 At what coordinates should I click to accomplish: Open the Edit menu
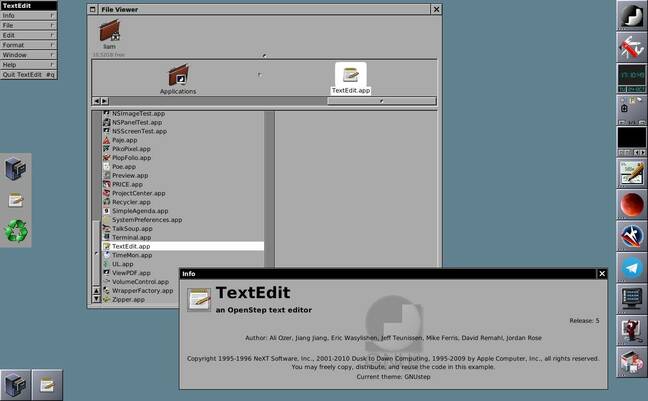point(29,35)
